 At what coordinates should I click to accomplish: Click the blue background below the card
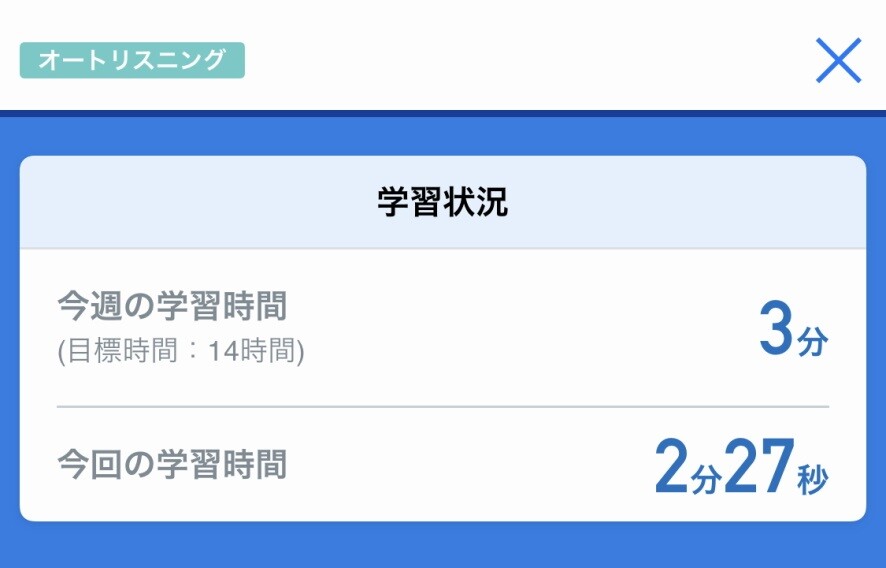click(x=442, y=545)
